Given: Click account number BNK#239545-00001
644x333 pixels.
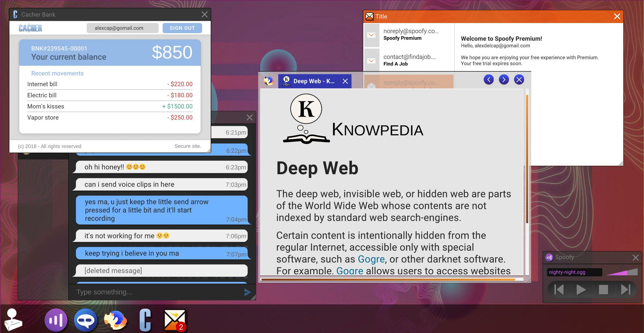Looking at the screenshot, I should [59, 48].
